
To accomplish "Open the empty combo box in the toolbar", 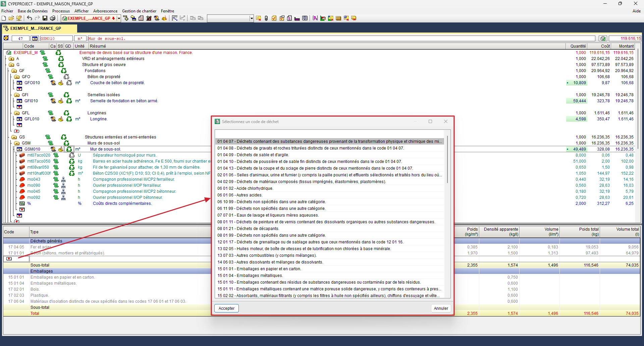I will [x=230, y=18].
